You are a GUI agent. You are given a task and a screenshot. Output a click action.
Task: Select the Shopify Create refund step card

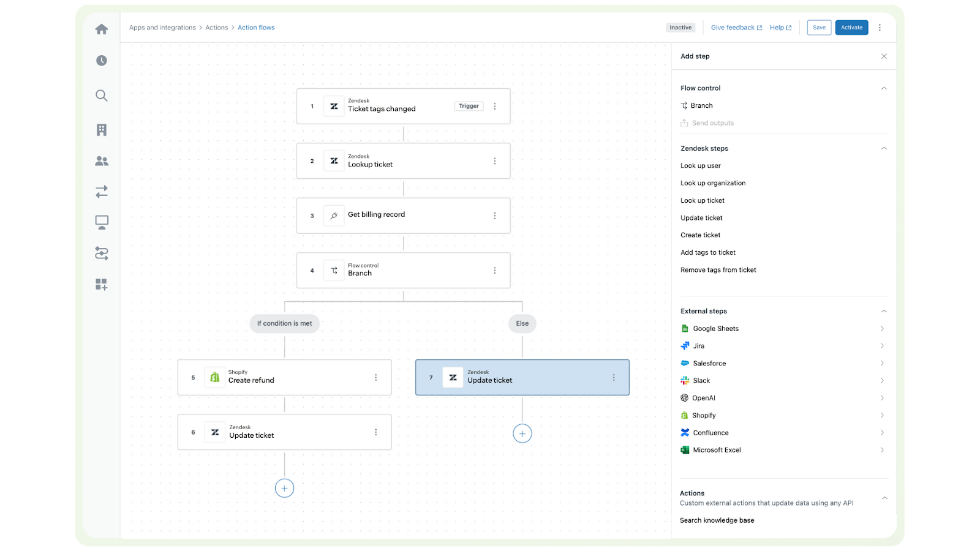(x=284, y=378)
